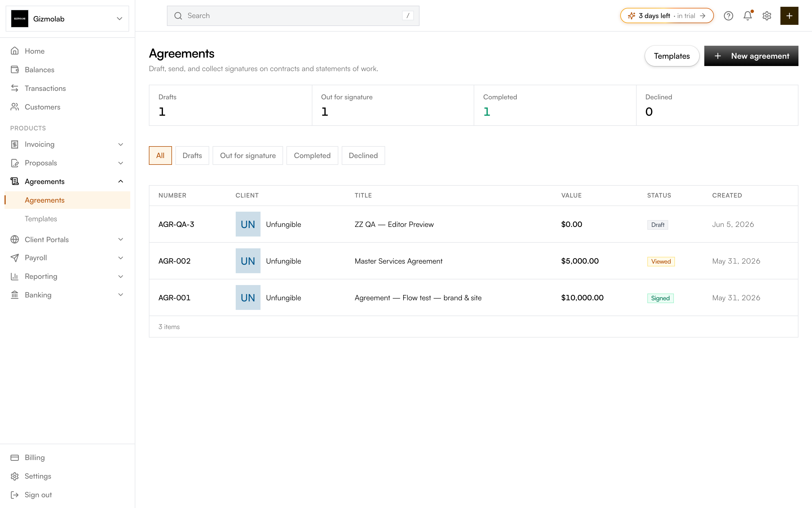Open notifications bell icon
812x508 pixels.
pyautogui.click(x=748, y=16)
